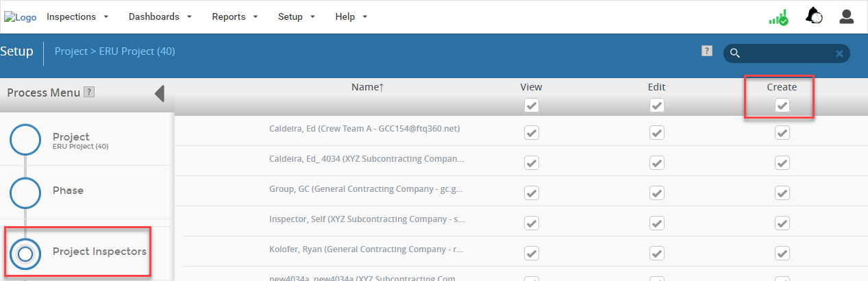This screenshot has height=281, width=868.
Task: Focus the setup search field
Action: (x=786, y=53)
